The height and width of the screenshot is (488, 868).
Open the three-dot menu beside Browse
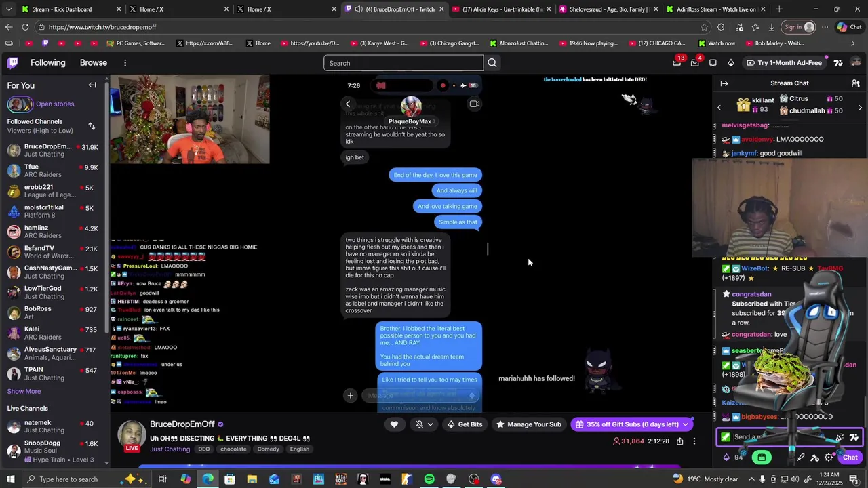pyautogui.click(x=125, y=63)
